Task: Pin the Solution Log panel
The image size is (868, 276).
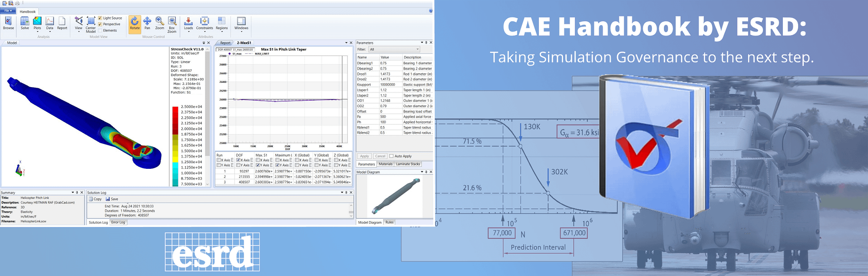Action: [347, 192]
